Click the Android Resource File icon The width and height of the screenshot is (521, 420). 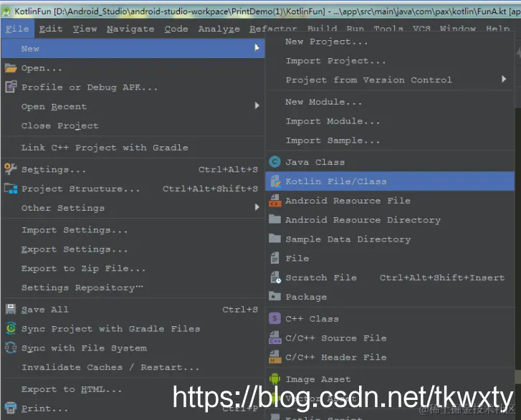(274, 201)
